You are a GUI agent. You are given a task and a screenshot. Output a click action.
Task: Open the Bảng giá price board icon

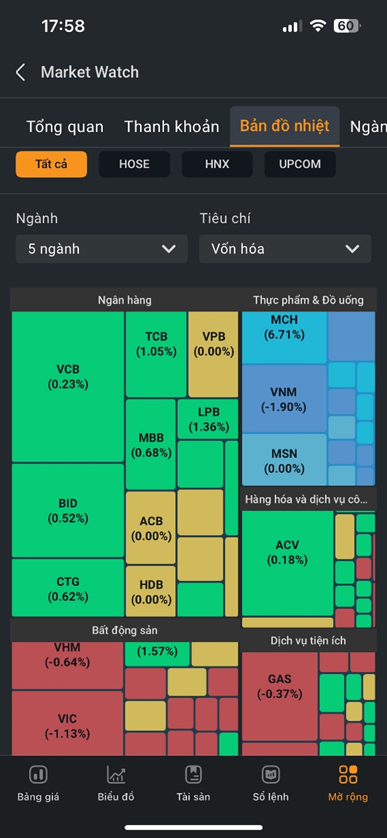[x=38, y=774]
